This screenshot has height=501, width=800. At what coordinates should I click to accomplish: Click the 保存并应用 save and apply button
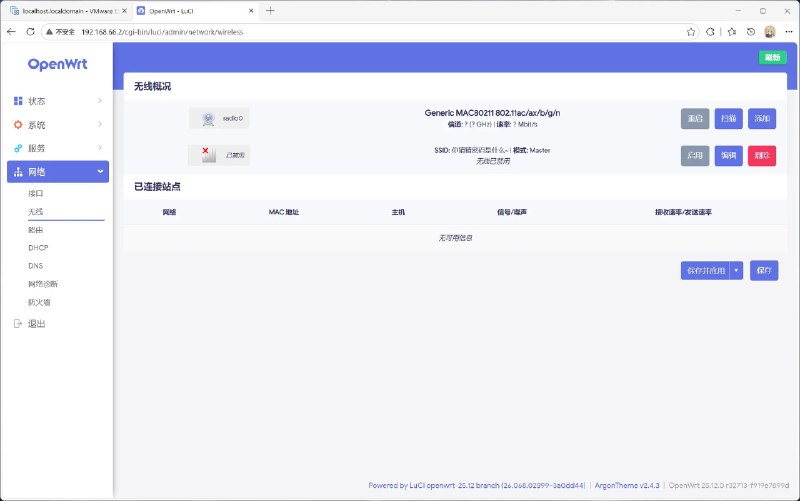click(706, 270)
